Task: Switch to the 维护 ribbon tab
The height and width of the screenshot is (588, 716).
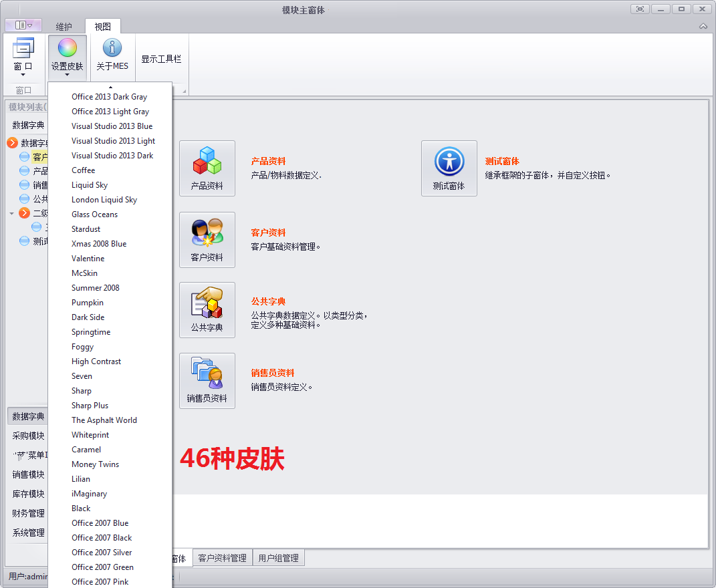Action: pos(64,27)
